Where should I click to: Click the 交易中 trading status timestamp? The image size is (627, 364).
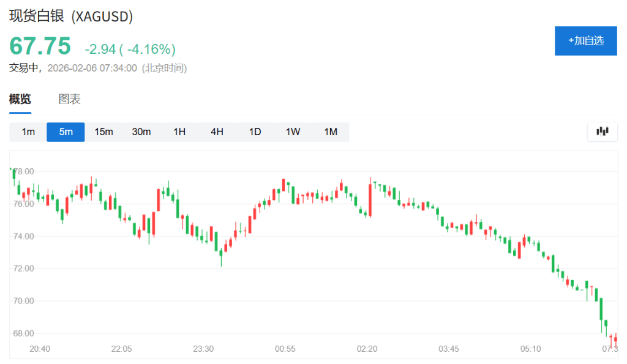click(x=98, y=68)
